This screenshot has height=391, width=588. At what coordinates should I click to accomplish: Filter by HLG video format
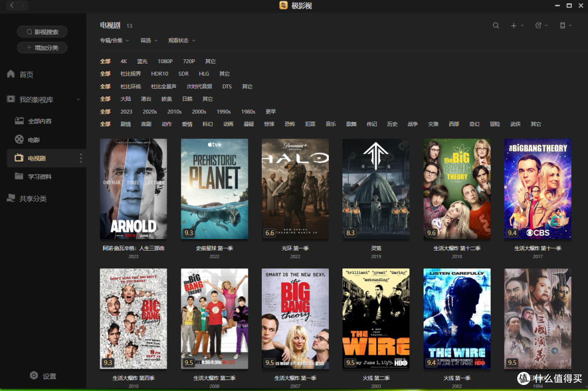click(204, 74)
